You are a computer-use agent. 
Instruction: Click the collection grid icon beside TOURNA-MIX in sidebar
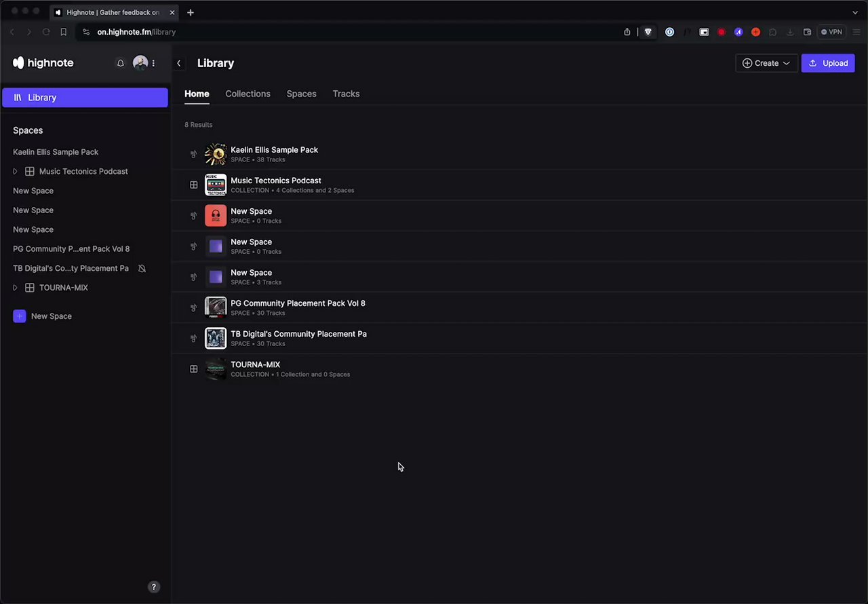[x=30, y=288]
